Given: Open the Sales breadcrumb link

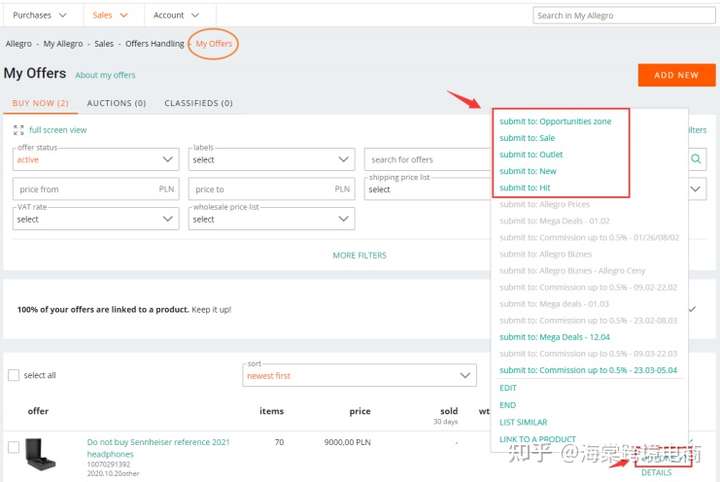Looking at the screenshot, I should 104,44.
